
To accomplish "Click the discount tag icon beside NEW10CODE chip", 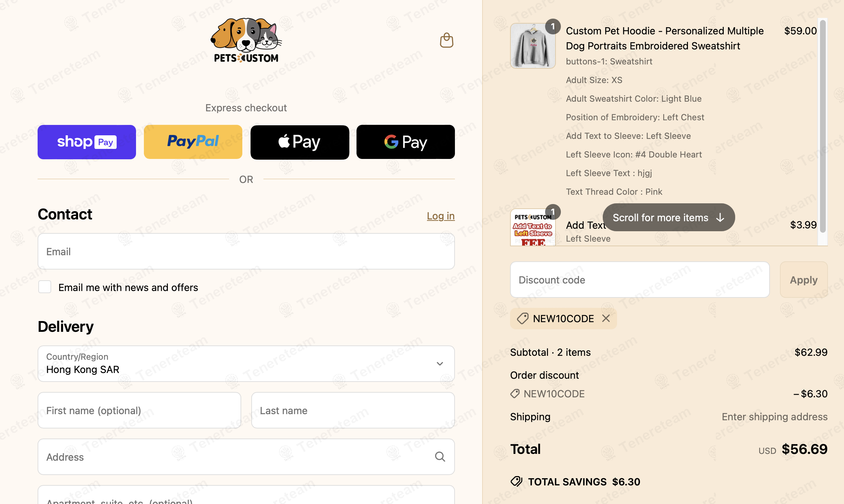I will (523, 318).
